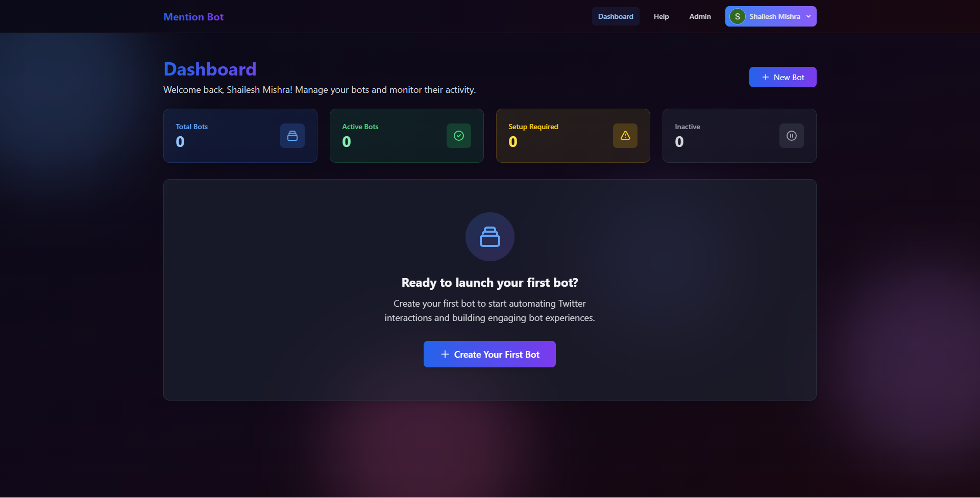Select the Active Bots stat card
The height and width of the screenshot is (498, 980).
tap(407, 136)
